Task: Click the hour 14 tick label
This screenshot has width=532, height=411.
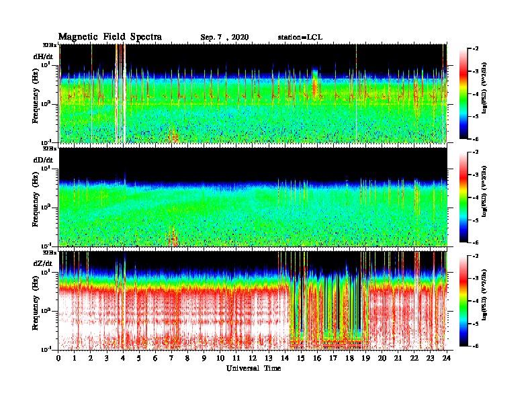Action: (285, 358)
